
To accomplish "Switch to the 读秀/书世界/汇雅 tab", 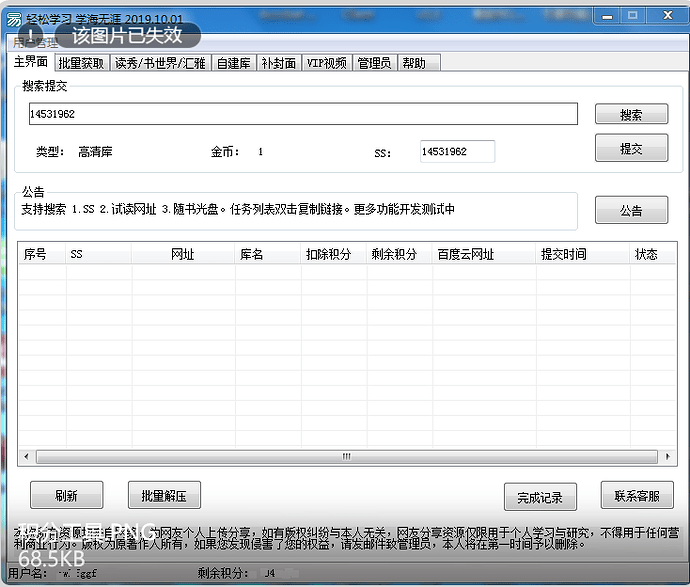I will (160, 63).
